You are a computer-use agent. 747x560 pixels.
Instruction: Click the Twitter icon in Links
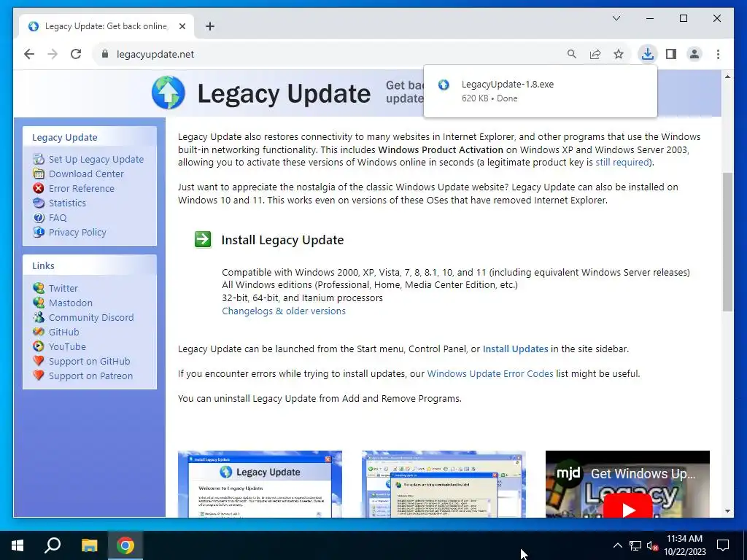(39, 287)
